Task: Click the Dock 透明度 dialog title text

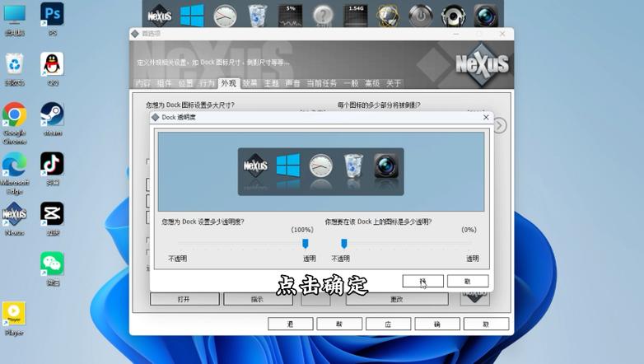Action: click(x=179, y=117)
